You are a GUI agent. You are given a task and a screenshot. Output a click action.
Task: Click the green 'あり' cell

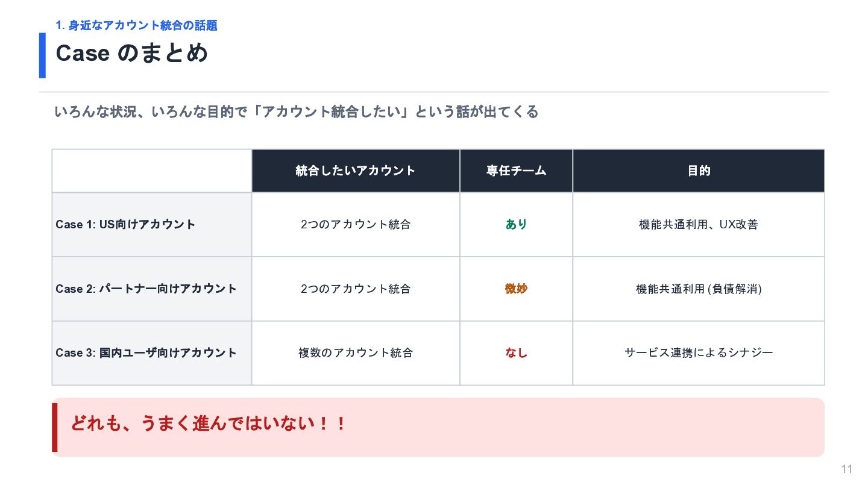click(x=516, y=224)
